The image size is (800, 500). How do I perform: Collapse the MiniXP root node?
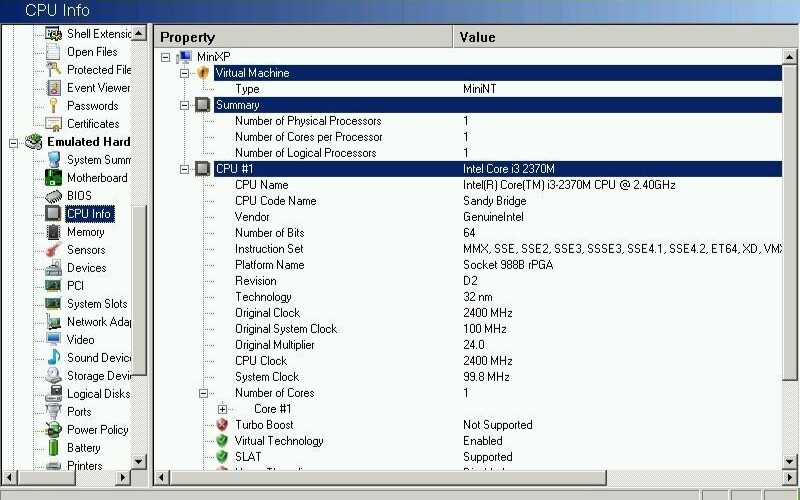click(x=165, y=57)
